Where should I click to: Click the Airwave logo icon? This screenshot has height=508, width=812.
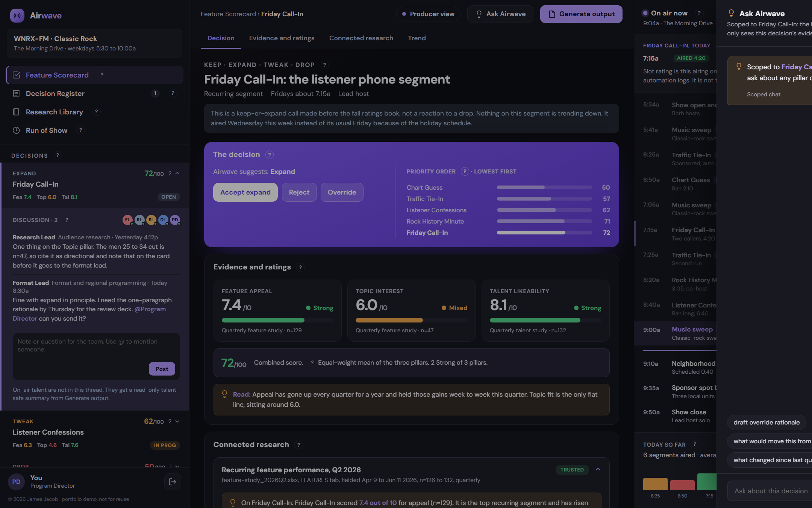click(17, 15)
